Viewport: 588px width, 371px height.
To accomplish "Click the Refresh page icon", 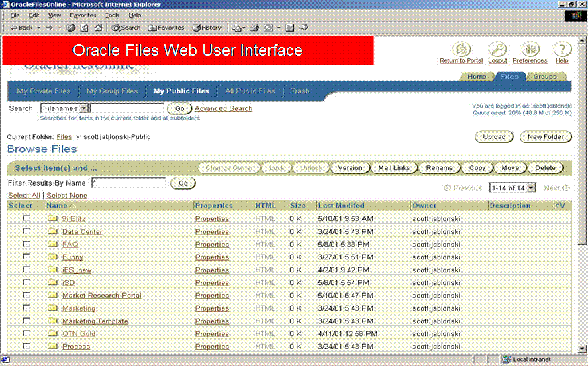I will coord(85,28).
